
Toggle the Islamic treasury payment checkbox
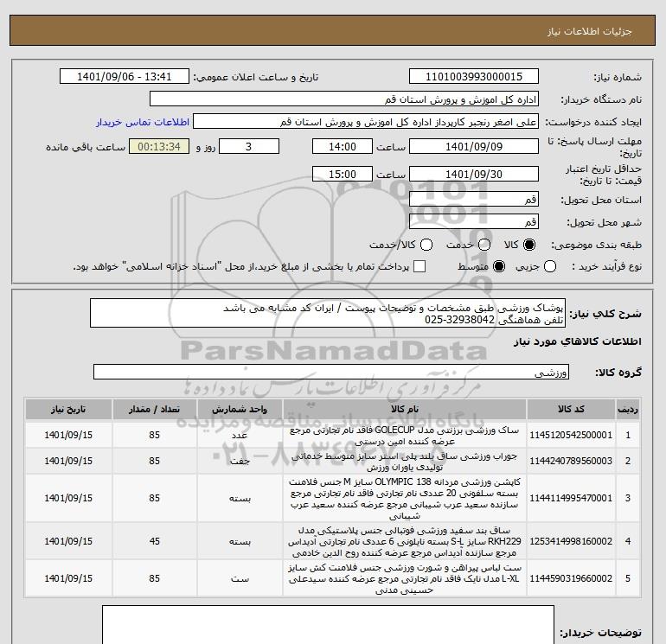419,266
